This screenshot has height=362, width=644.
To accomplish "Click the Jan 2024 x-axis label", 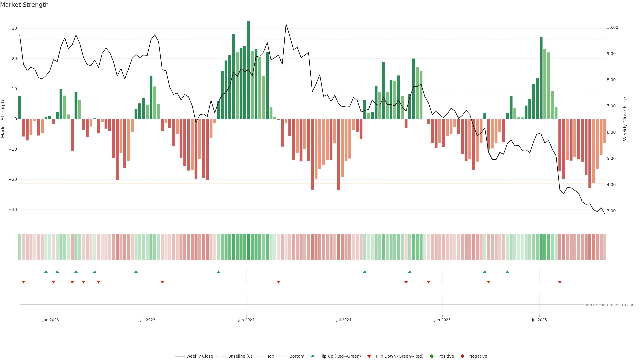I will point(246,320).
